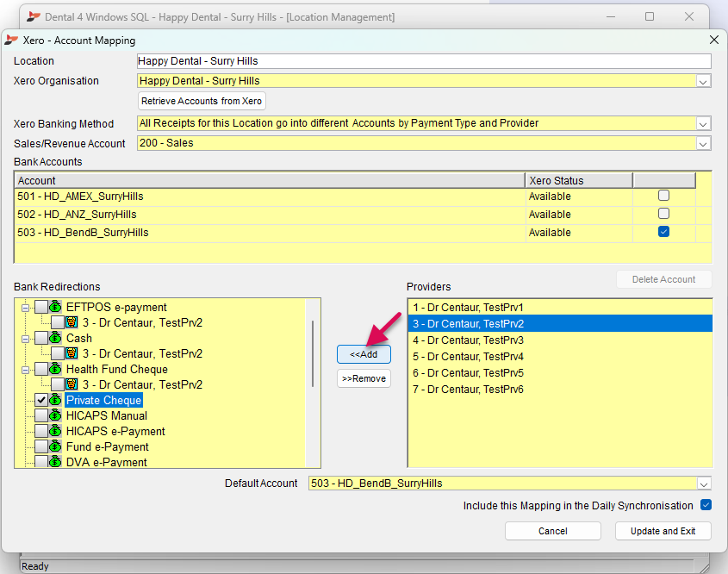Open the Default Account dropdown
The image size is (728, 574).
(703, 484)
